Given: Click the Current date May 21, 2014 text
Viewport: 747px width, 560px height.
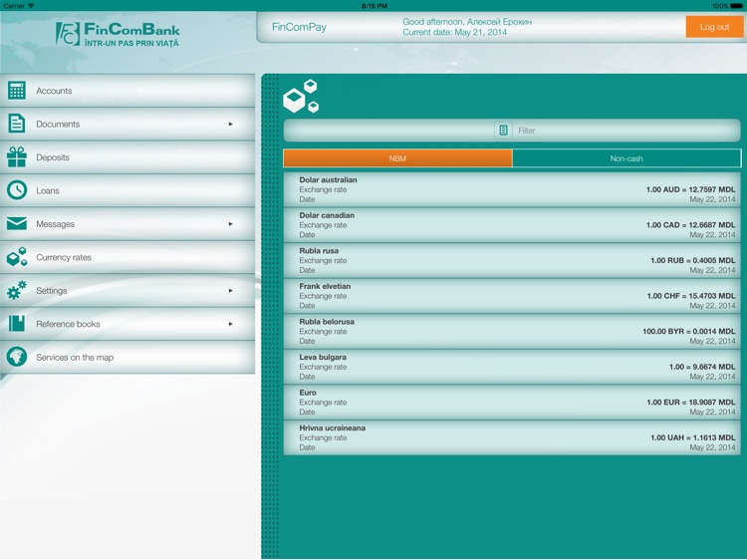Looking at the screenshot, I should pyautogui.click(x=454, y=33).
